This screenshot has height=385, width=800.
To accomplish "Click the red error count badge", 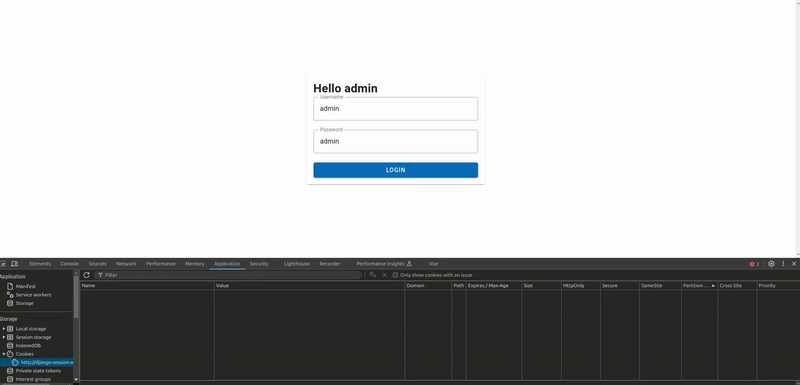I will (x=754, y=264).
